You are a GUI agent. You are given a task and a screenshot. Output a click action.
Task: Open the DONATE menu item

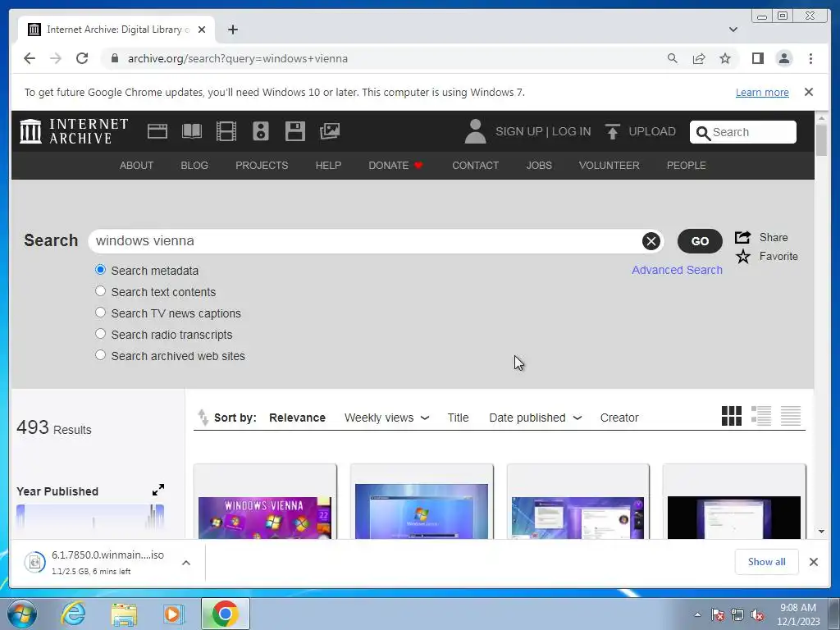tap(395, 166)
